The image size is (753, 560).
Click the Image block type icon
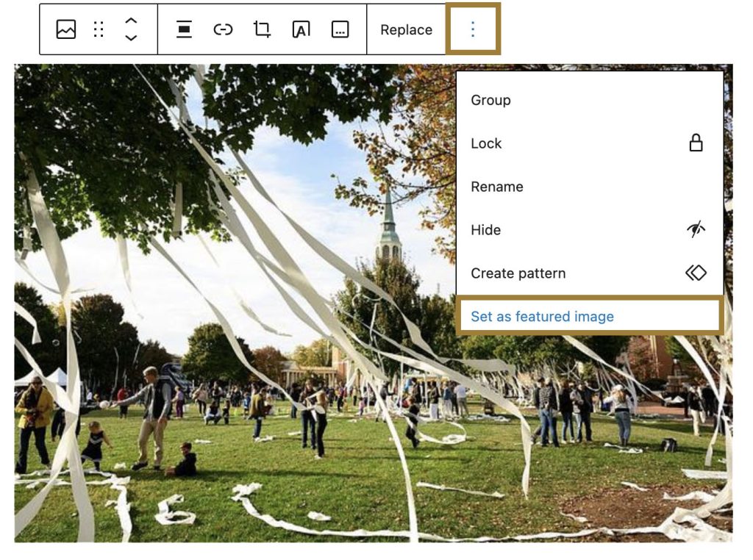point(66,29)
